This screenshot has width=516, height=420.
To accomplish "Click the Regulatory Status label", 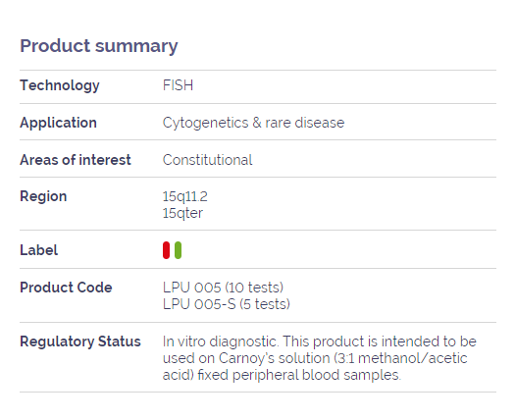I will 80,341.
